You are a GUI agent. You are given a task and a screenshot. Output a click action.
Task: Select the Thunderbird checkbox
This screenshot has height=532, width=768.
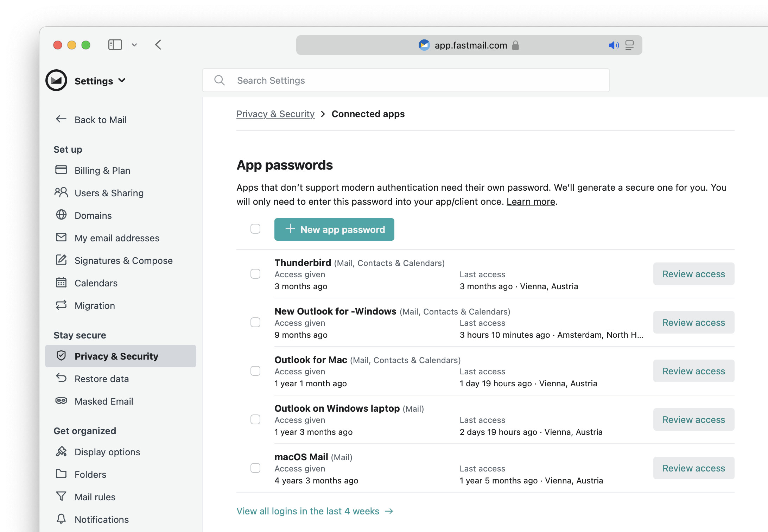point(255,274)
